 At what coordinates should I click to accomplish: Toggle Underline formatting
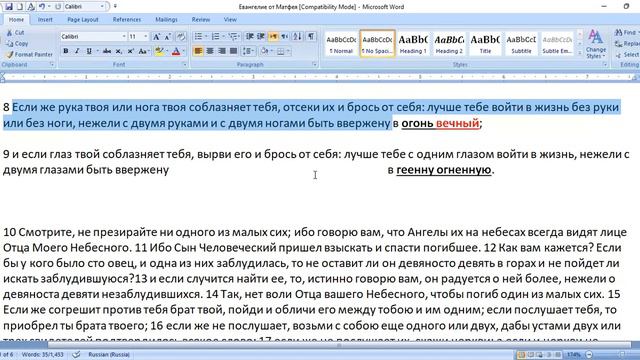coord(89,51)
